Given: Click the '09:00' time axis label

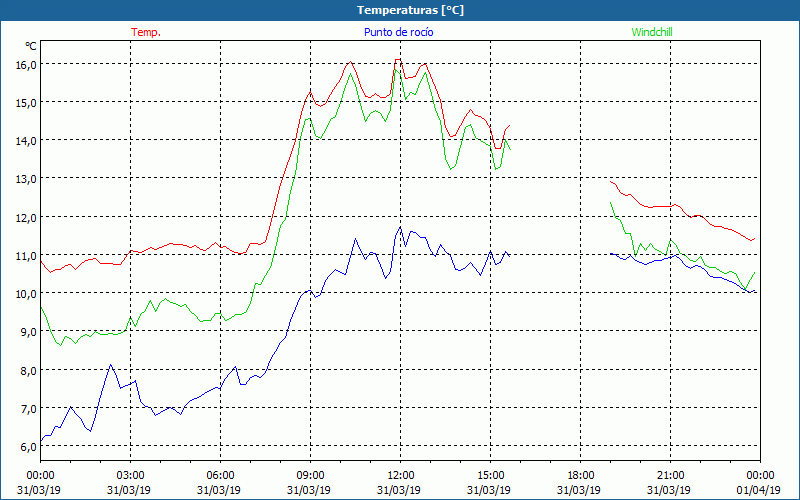Looking at the screenshot, I should coord(310,476).
